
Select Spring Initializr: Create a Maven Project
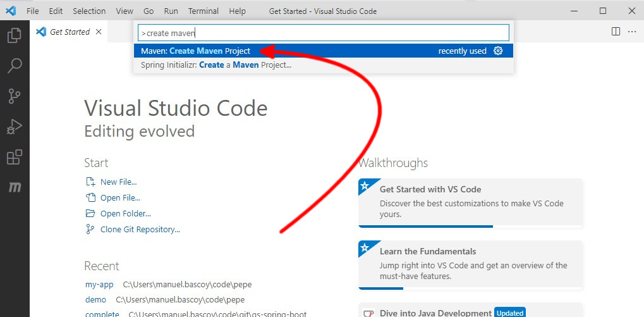click(x=216, y=65)
